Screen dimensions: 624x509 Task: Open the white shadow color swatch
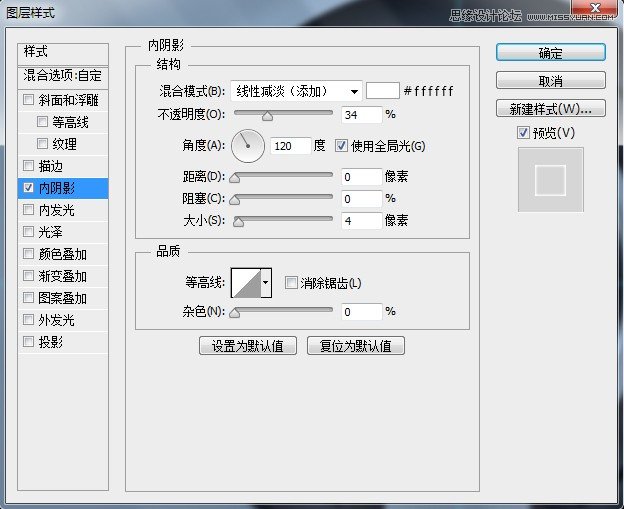[382, 90]
